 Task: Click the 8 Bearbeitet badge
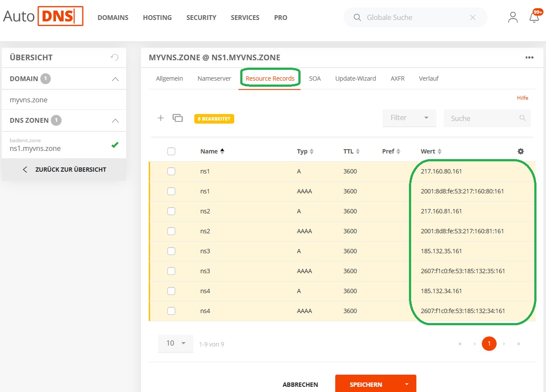[214, 118]
